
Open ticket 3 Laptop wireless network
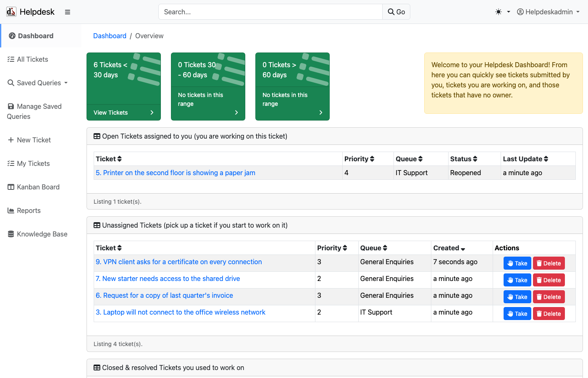181,312
